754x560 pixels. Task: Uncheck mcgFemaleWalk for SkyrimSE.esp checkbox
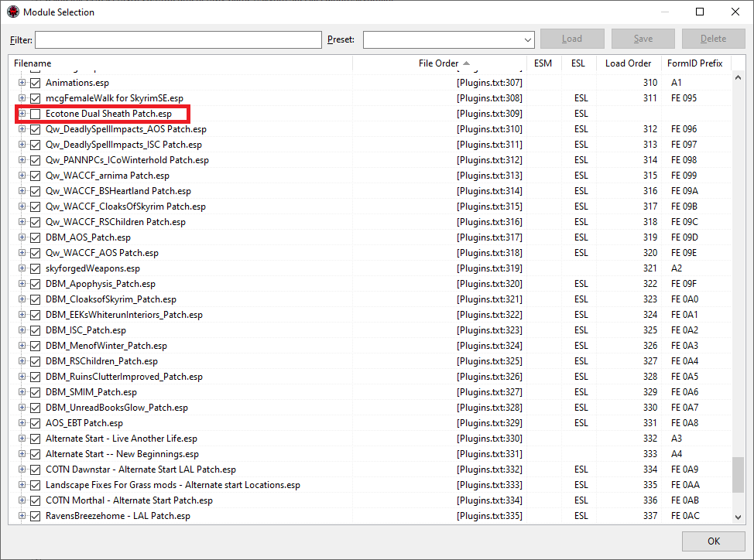(x=35, y=98)
